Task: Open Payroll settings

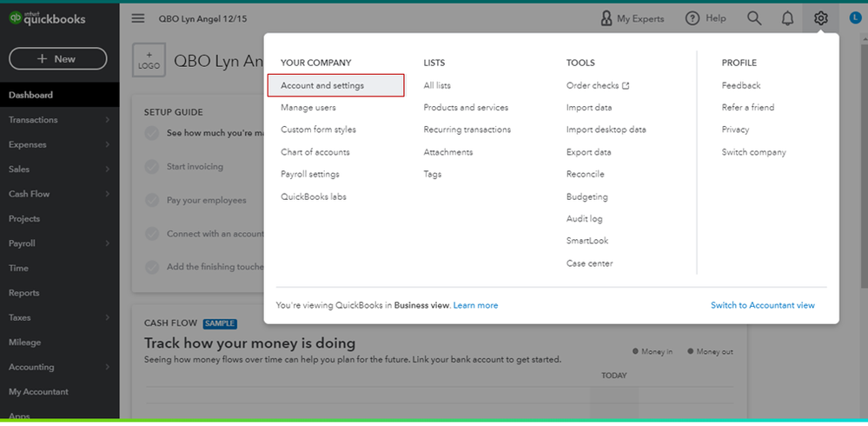Action: coord(310,174)
